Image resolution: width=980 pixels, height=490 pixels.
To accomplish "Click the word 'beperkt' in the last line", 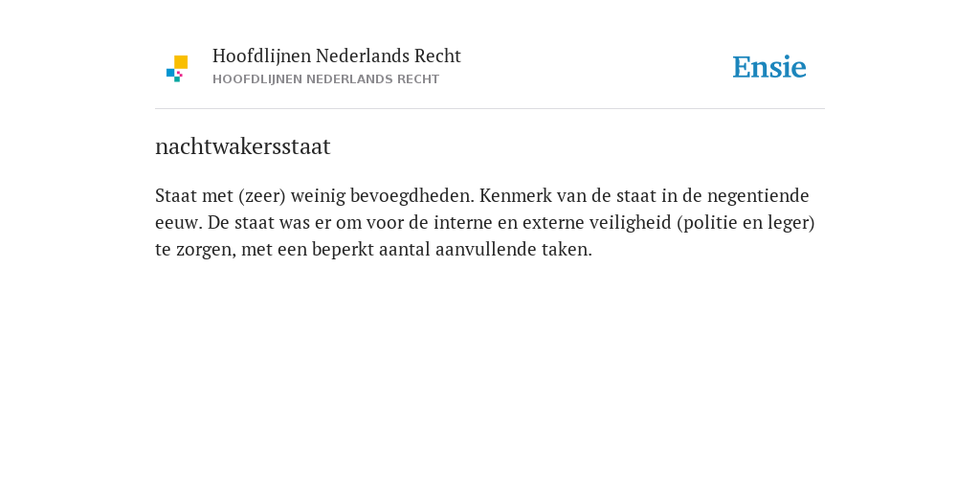I will click(347, 250).
